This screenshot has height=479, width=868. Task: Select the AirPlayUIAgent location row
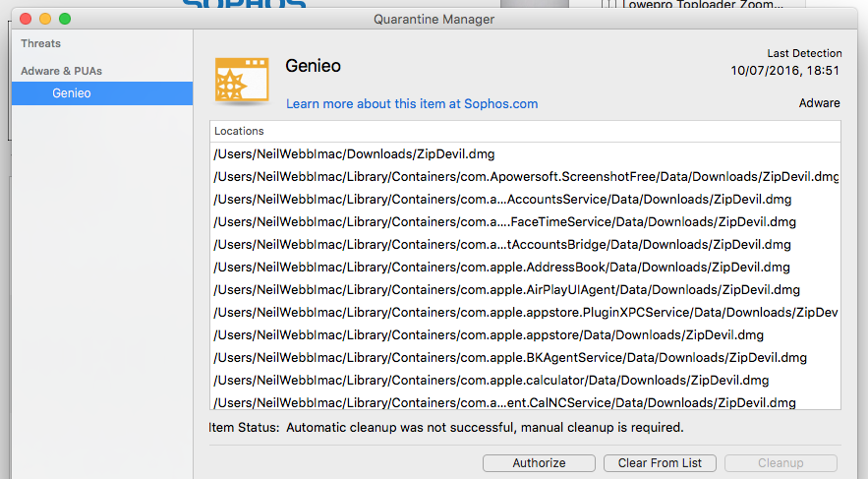pos(525,290)
